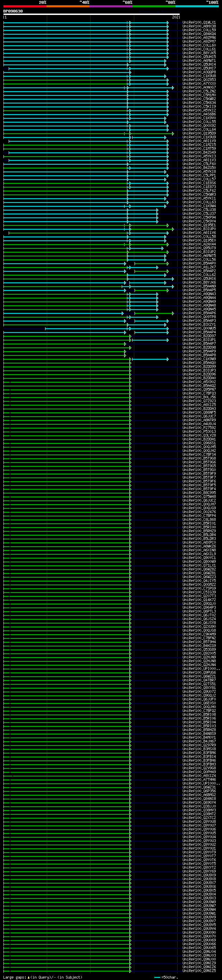Select the UniRef100_C1K9U8 label

click(x=199, y=76)
